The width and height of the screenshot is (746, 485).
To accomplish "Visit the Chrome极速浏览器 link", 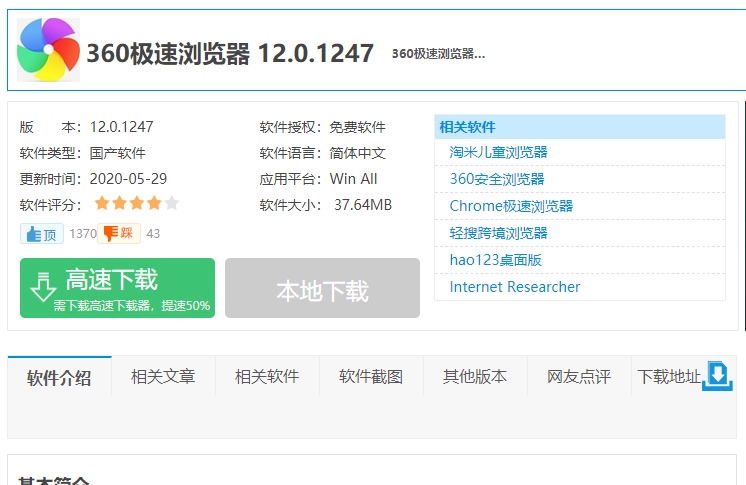I will (x=511, y=206).
